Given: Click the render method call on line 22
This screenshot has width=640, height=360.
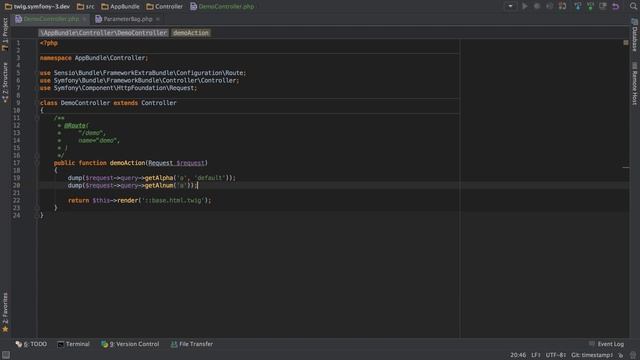Looking at the screenshot, I should 127,200.
